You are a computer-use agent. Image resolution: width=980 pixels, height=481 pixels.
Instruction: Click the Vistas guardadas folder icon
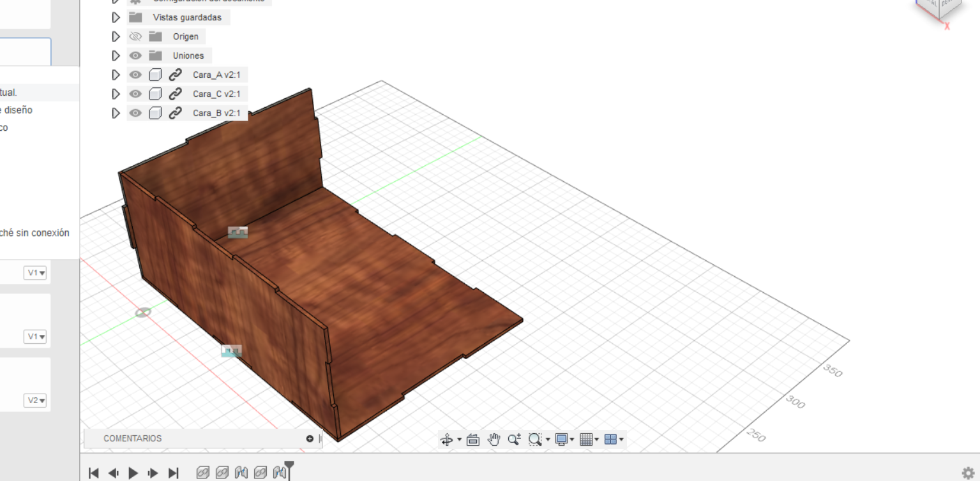click(135, 17)
